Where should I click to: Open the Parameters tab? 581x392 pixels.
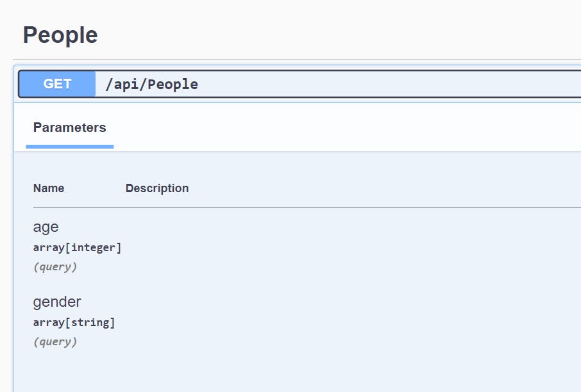coord(70,127)
